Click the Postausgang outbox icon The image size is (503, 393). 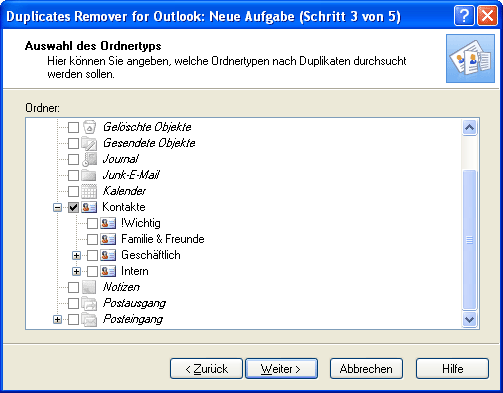click(89, 303)
